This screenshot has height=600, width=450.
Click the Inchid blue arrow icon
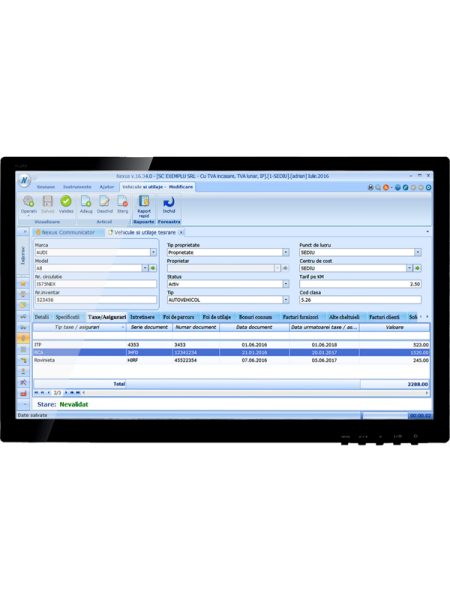[169, 201]
